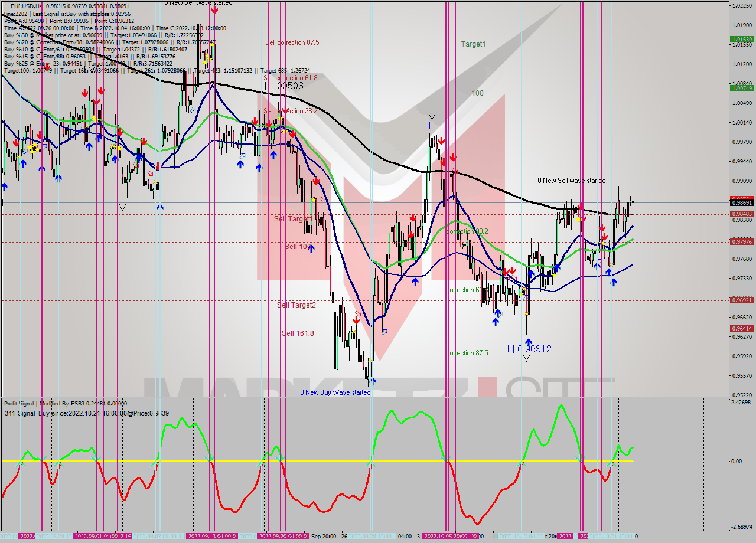Image resolution: width=756 pixels, height=543 pixels.
Task: Select the 'Sell correction 61.8' label
Action: coord(290,78)
